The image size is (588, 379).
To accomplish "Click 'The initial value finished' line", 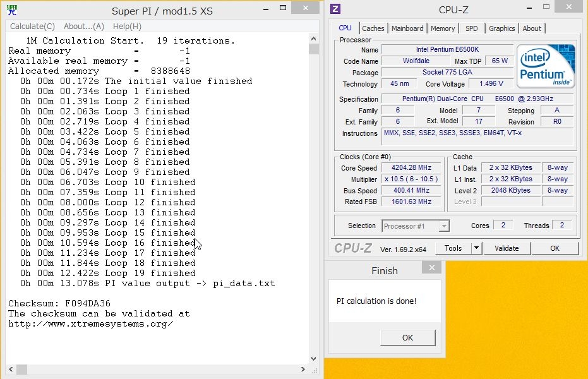I will (x=136, y=81).
